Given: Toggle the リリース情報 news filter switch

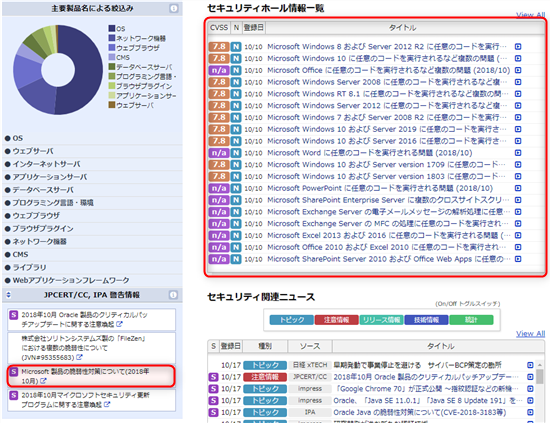Looking at the screenshot, I should (x=381, y=320).
